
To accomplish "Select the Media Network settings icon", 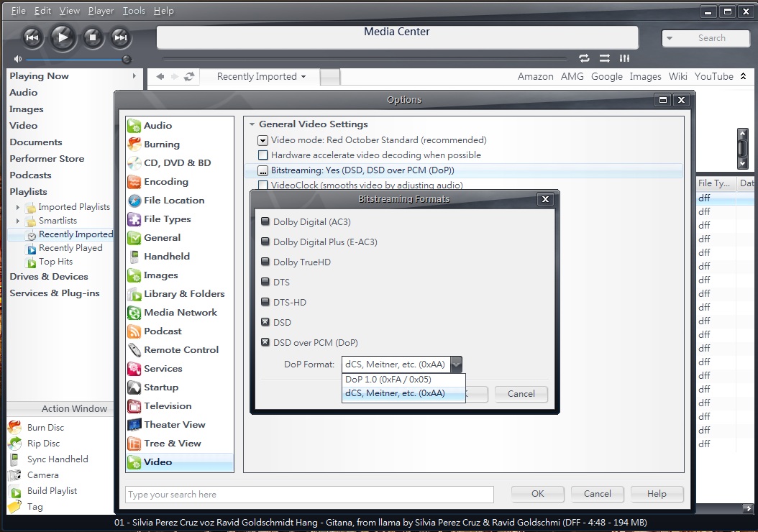I will 134,313.
